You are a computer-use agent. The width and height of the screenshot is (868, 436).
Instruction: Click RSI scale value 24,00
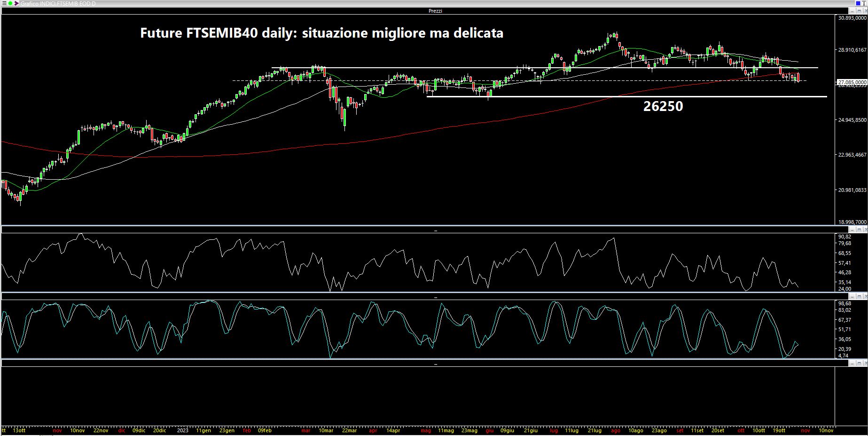(845, 289)
